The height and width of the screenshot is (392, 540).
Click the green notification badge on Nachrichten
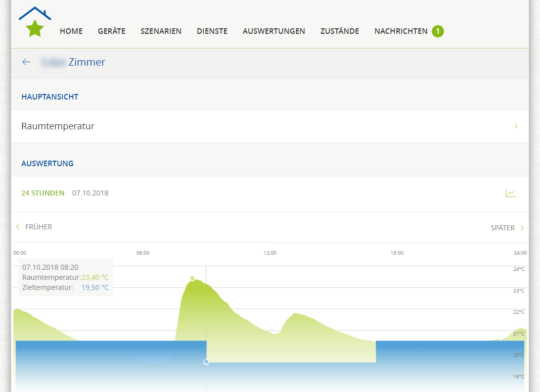[x=437, y=31]
